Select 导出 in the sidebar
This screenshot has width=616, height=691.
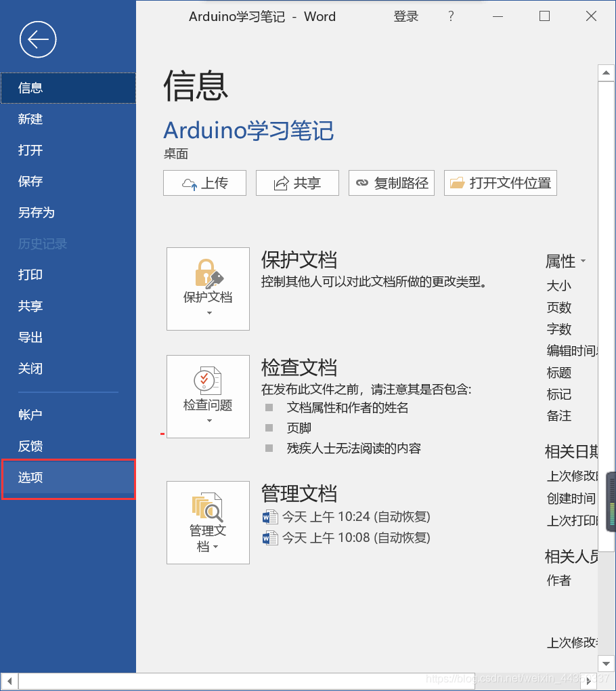coord(68,337)
